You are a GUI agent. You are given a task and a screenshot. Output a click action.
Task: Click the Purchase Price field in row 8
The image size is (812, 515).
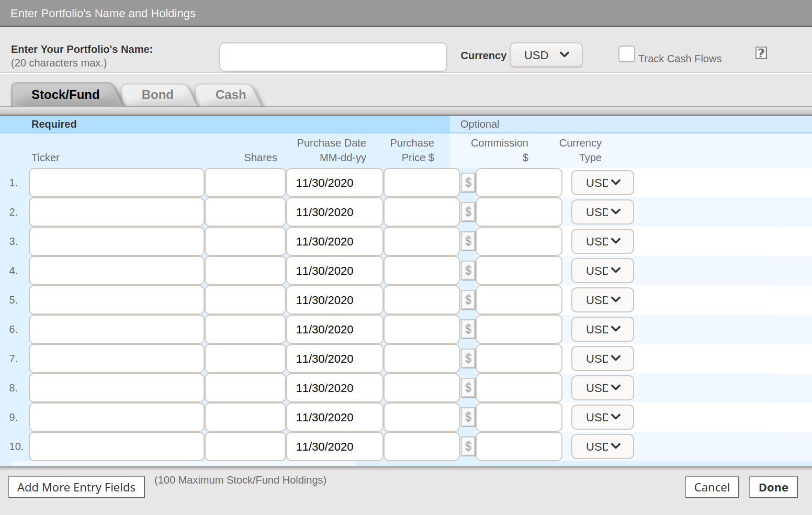pos(422,388)
